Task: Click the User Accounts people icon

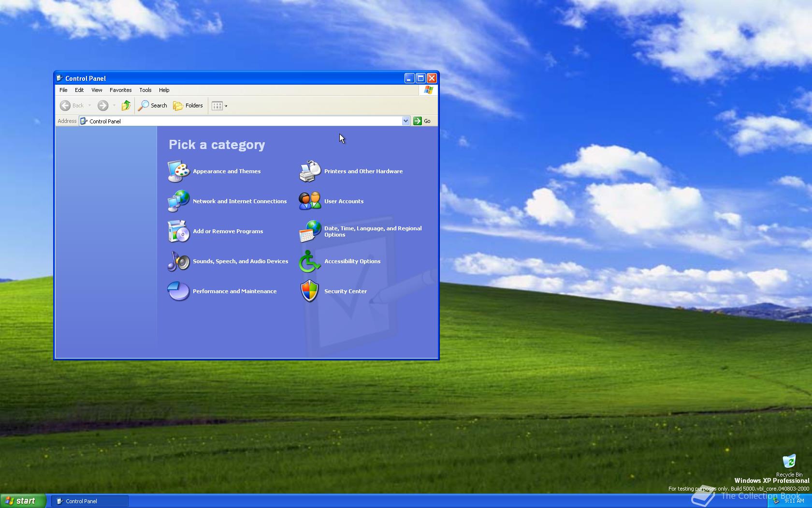Action: [310, 201]
